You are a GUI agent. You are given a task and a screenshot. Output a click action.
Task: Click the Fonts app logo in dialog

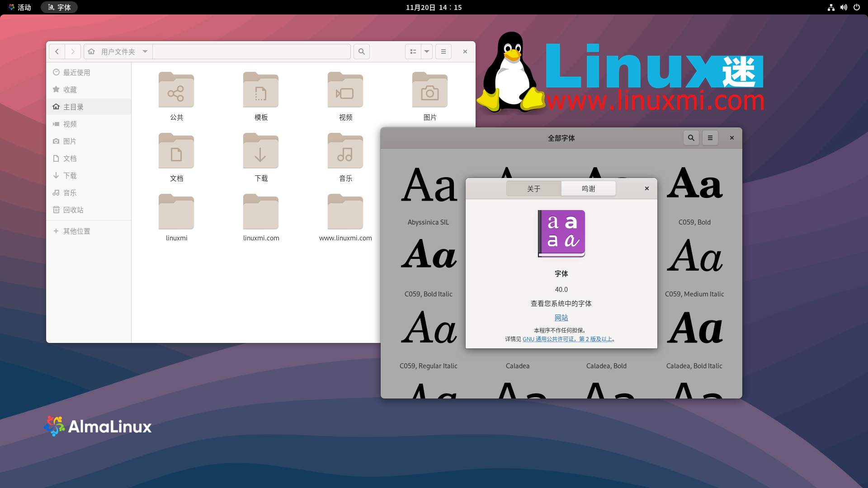pos(561,234)
